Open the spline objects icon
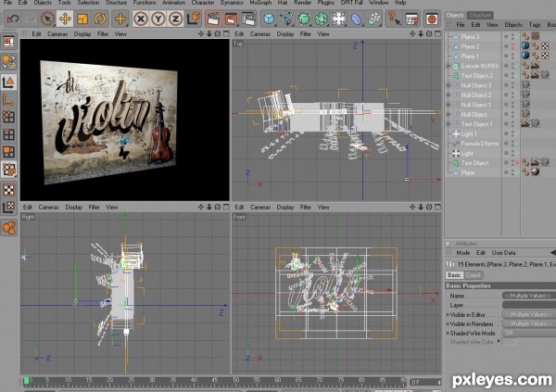This screenshot has width=556, height=392. pos(286,19)
